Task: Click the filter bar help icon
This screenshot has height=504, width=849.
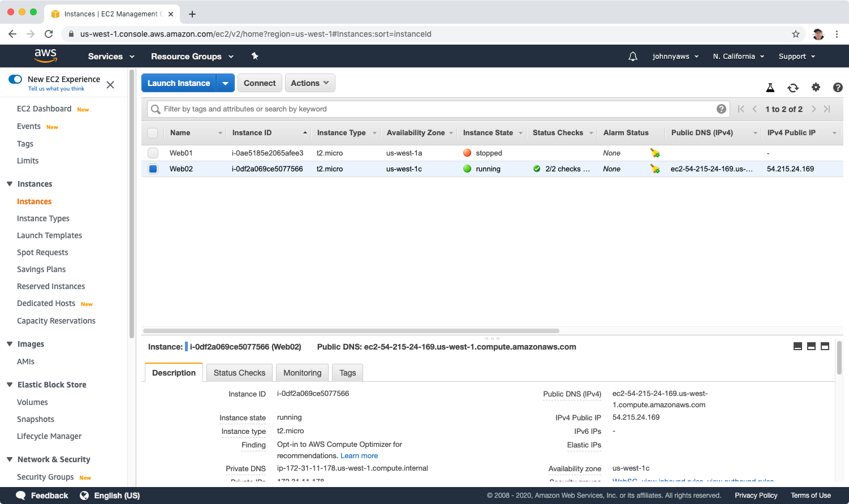Action: [x=721, y=109]
